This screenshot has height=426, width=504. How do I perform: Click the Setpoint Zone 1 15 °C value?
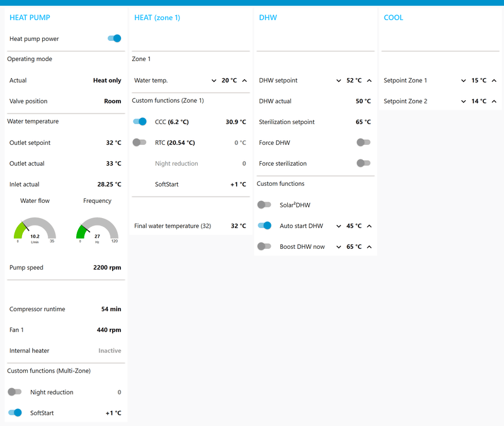tap(479, 81)
